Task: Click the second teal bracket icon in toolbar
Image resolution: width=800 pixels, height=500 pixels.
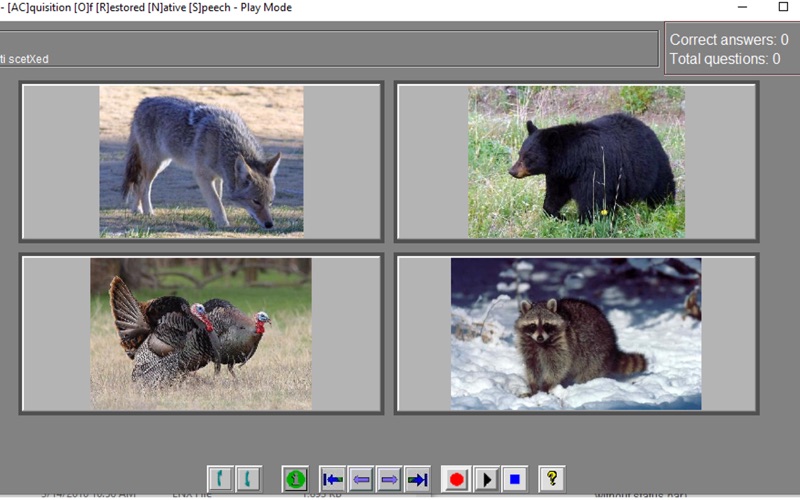Action: [x=248, y=479]
